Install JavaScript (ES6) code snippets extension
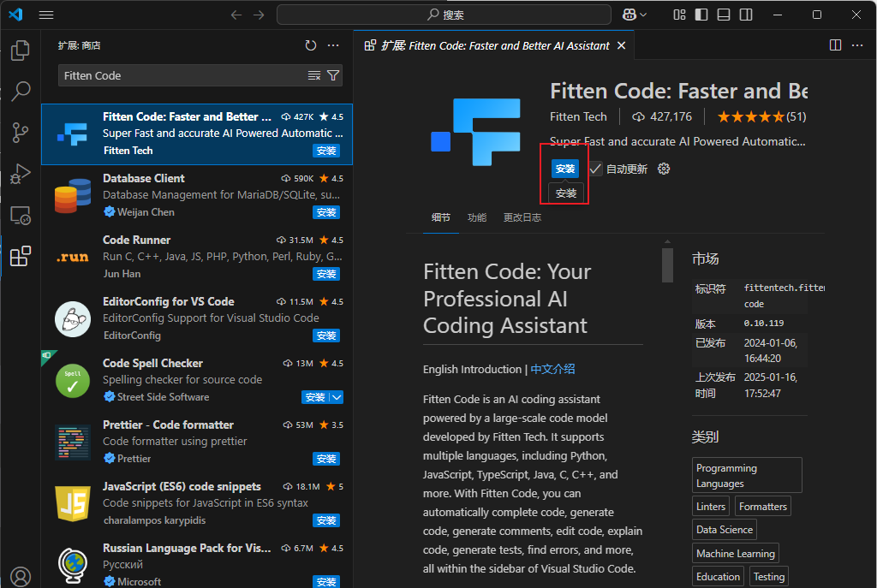Image resolution: width=877 pixels, height=588 pixels. pos(326,520)
